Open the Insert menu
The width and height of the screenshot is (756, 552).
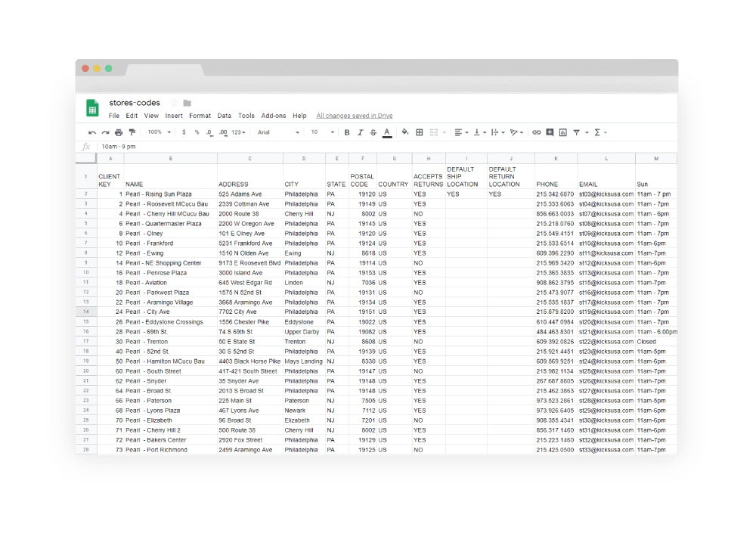[174, 116]
